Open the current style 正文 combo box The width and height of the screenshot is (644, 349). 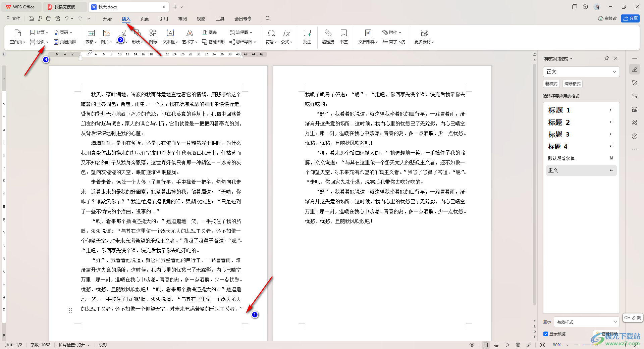[x=581, y=72]
